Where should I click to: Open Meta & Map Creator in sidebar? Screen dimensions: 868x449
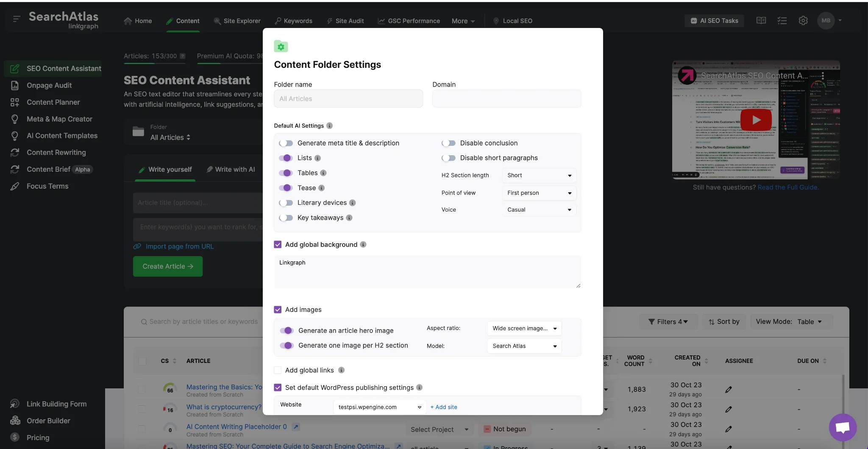59,119
